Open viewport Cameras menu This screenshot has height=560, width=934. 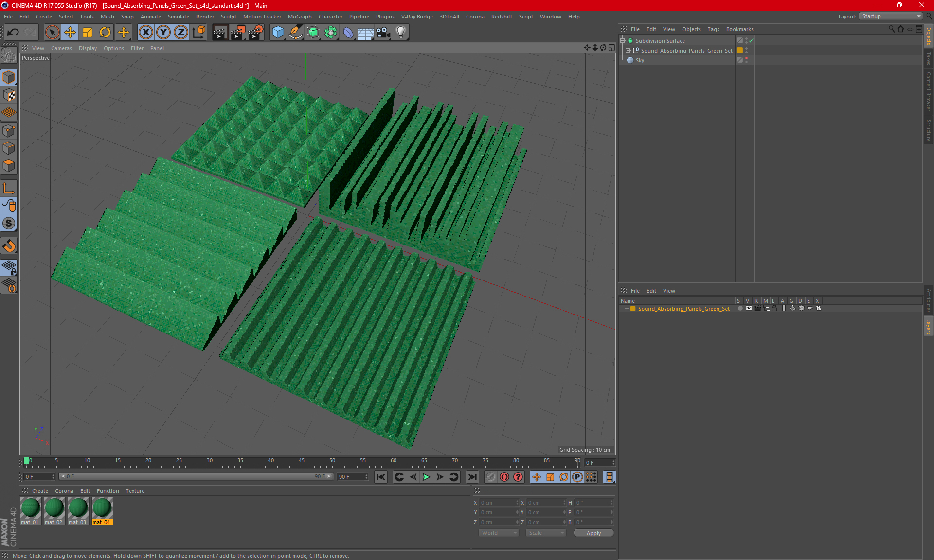click(x=61, y=48)
